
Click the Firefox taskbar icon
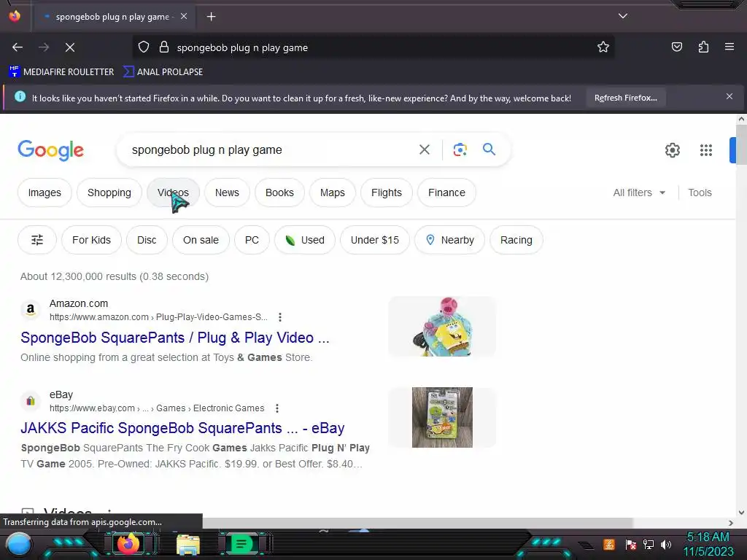point(128,544)
